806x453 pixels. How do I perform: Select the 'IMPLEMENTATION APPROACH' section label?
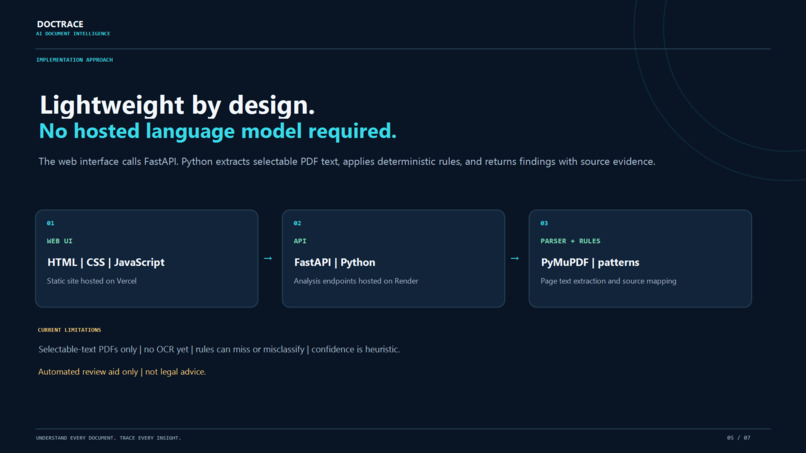coord(75,60)
